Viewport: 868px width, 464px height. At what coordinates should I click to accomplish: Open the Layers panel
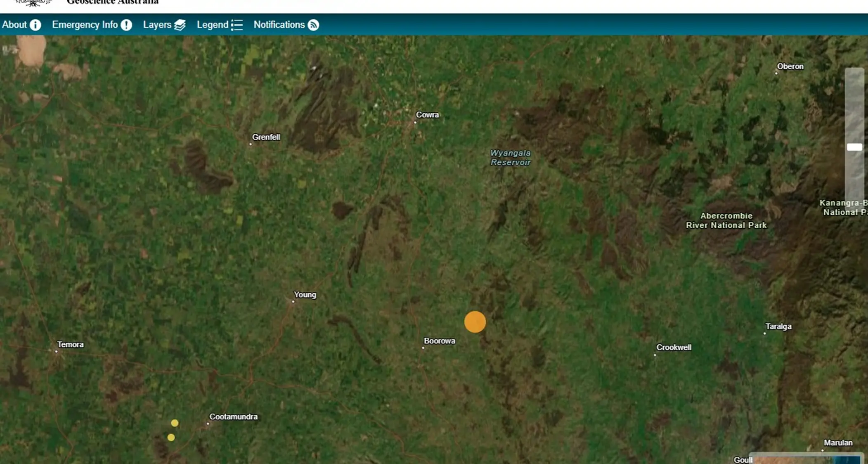tap(158, 25)
